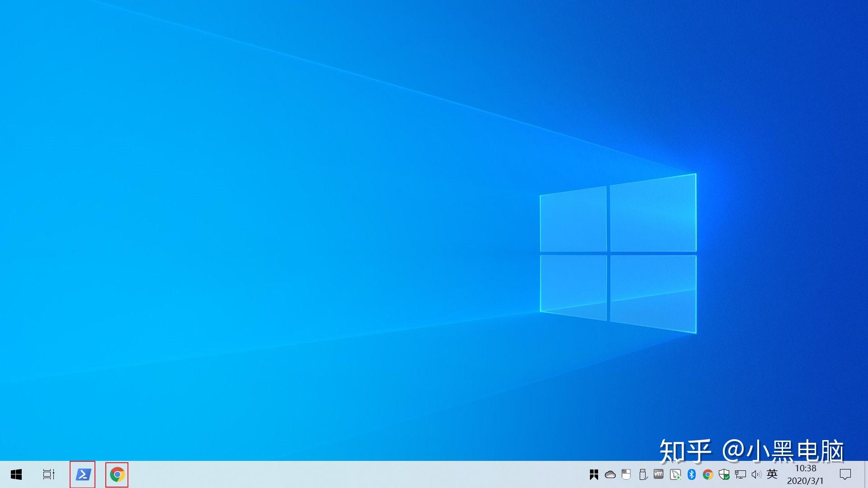Switch input language via 英 indicator
868x488 pixels.
coord(772,474)
